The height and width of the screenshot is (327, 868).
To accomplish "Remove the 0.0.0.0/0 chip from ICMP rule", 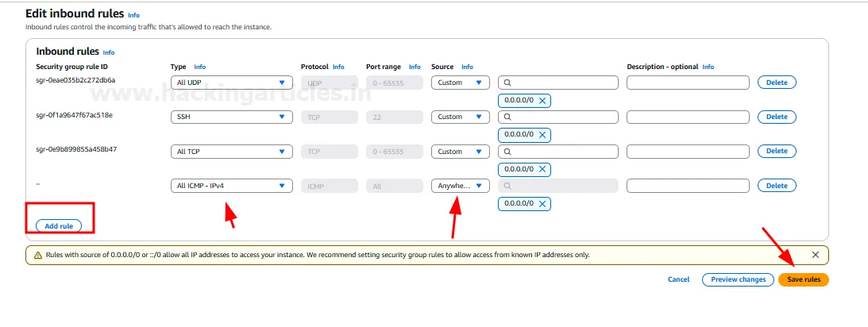I will [542, 204].
